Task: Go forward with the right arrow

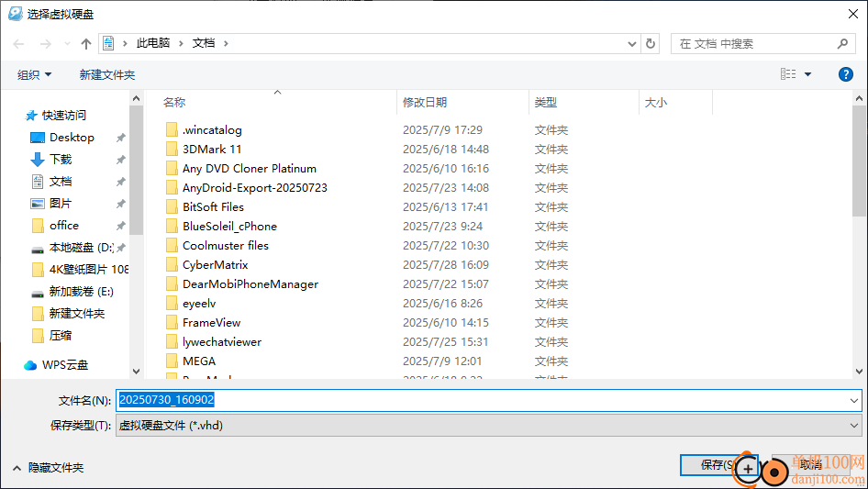Action: pyautogui.click(x=45, y=44)
